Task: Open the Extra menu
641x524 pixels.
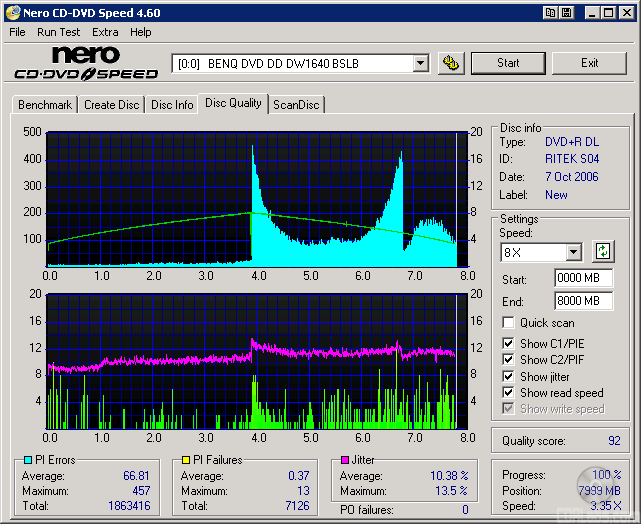Action: click(x=105, y=32)
